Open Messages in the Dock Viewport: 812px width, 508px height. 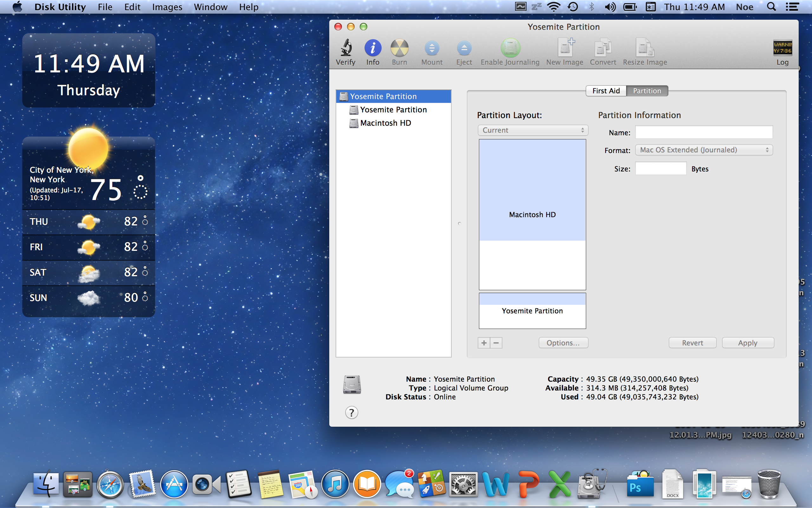399,485
